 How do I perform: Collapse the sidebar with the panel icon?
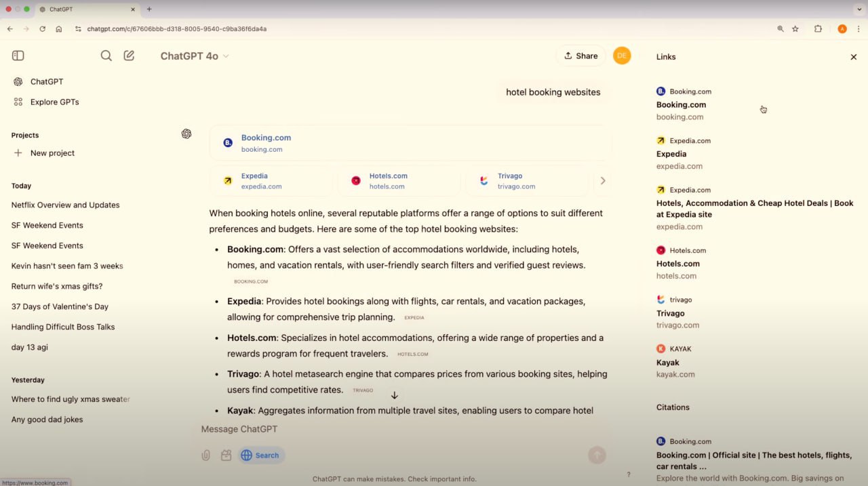[18, 56]
